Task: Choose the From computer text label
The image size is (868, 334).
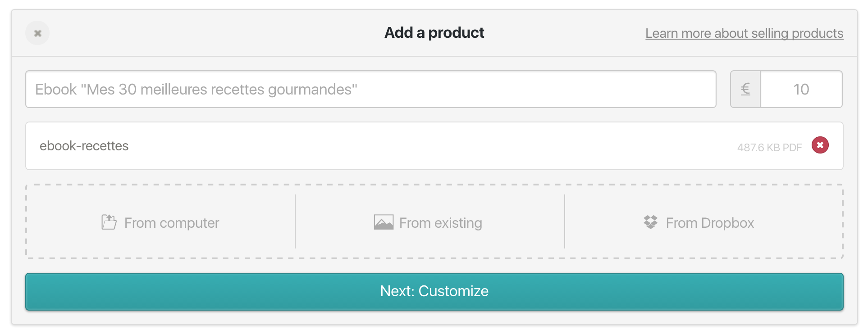Action: coord(172,223)
